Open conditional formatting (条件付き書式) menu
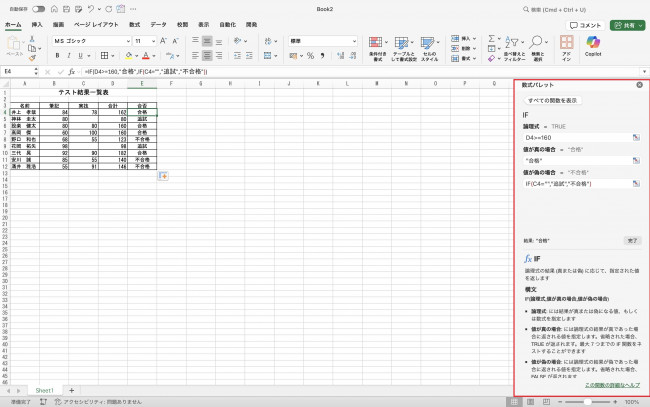 377,48
